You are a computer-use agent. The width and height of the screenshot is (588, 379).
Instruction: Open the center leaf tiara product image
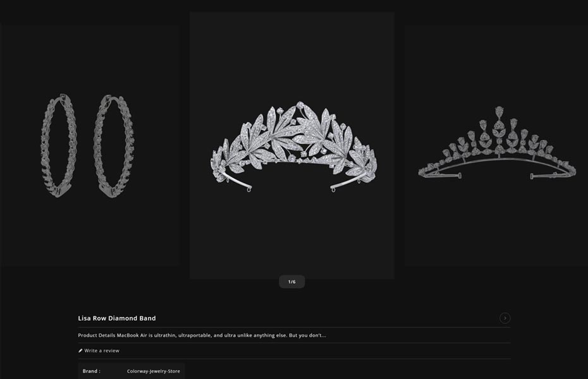(x=291, y=145)
